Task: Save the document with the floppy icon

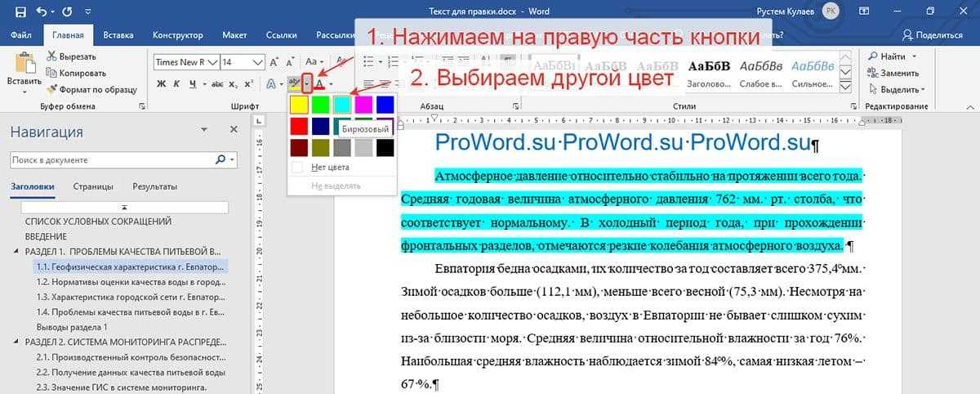Action: 20,12
